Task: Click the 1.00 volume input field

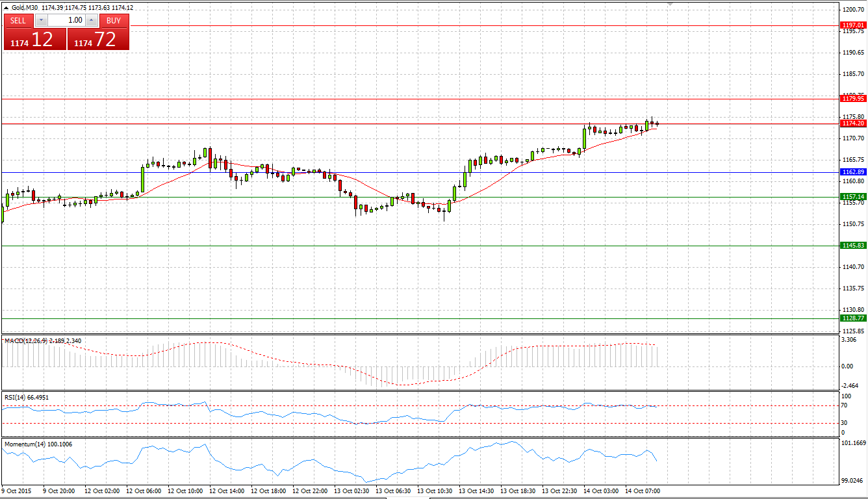Action: coord(66,20)
